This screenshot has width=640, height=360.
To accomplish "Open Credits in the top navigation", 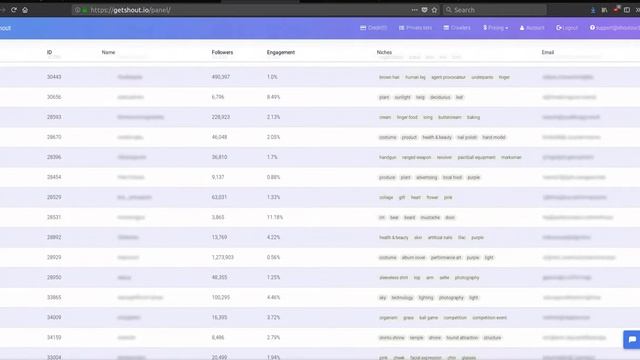I will tap(373, 28).
